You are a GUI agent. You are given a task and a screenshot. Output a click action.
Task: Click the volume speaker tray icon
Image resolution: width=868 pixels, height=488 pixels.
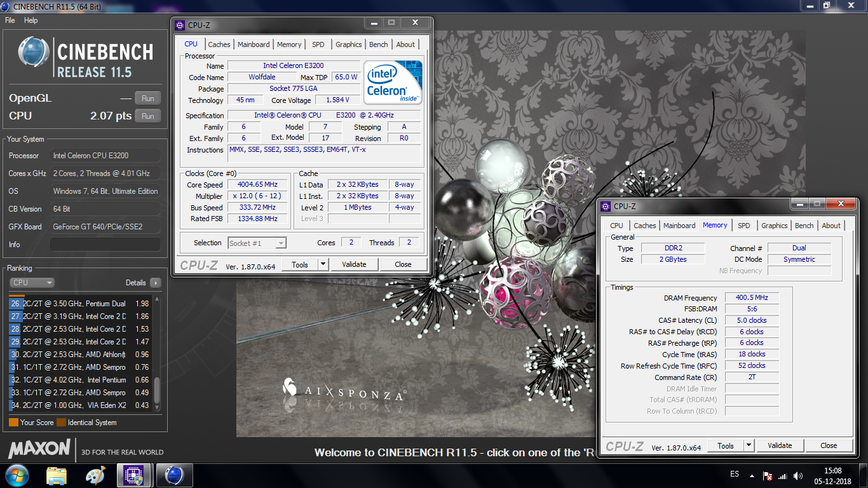tap(798, 475)
